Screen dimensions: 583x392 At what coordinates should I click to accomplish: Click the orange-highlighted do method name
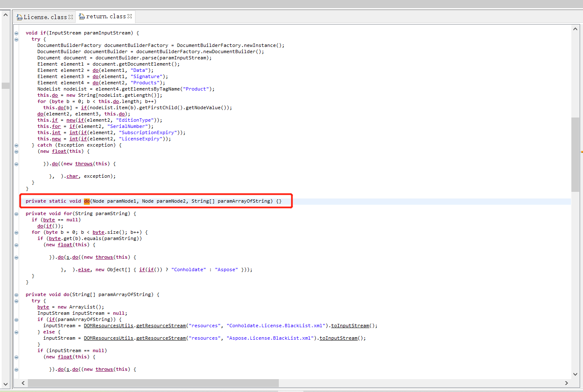click(x=86, y=201)
